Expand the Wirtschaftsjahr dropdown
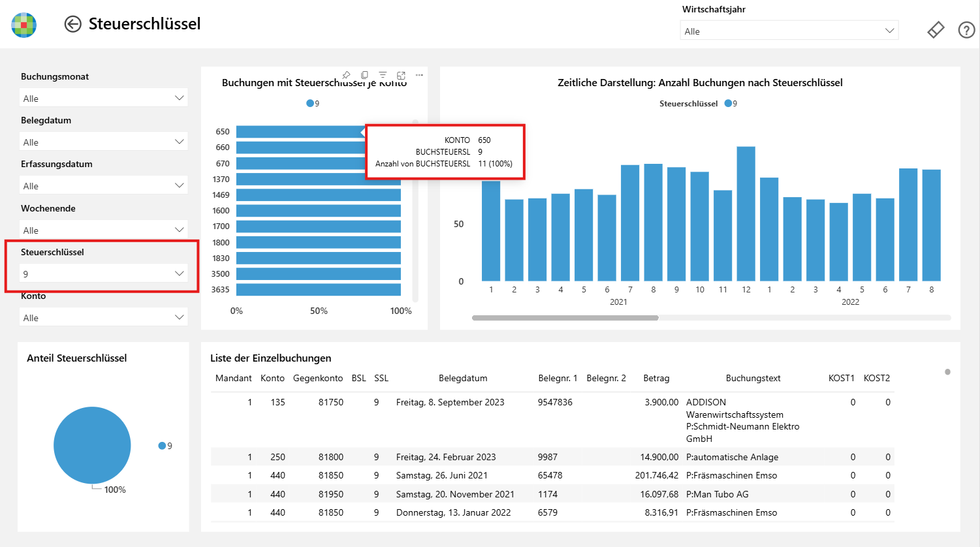The image size is (980, 547). (x=789, y=31)
